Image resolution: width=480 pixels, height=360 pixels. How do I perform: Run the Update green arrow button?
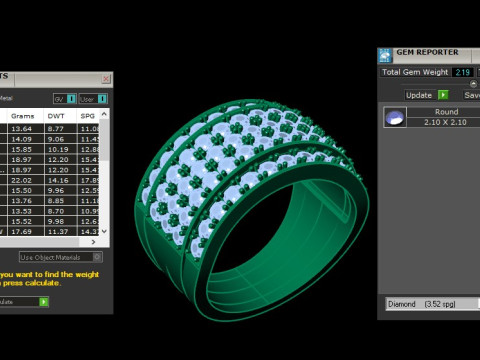point(443,95)
